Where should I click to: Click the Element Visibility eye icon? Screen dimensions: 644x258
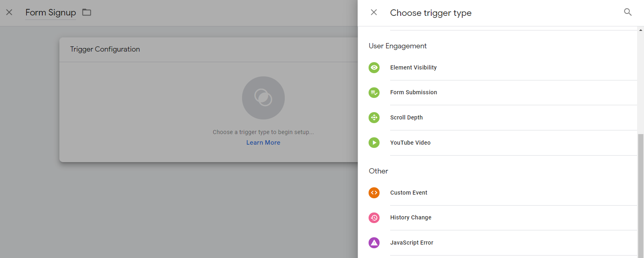(x=374, y=67)
